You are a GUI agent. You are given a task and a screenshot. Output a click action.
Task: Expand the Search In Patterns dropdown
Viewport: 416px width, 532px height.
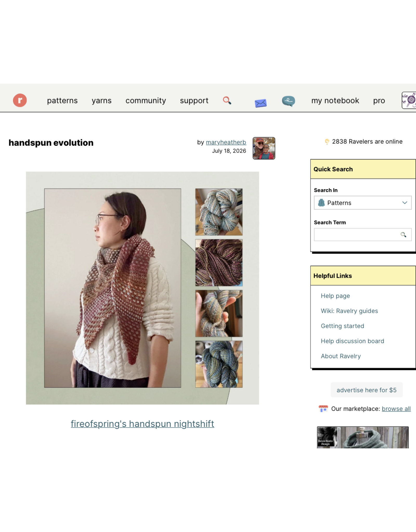tap(363, 203)
